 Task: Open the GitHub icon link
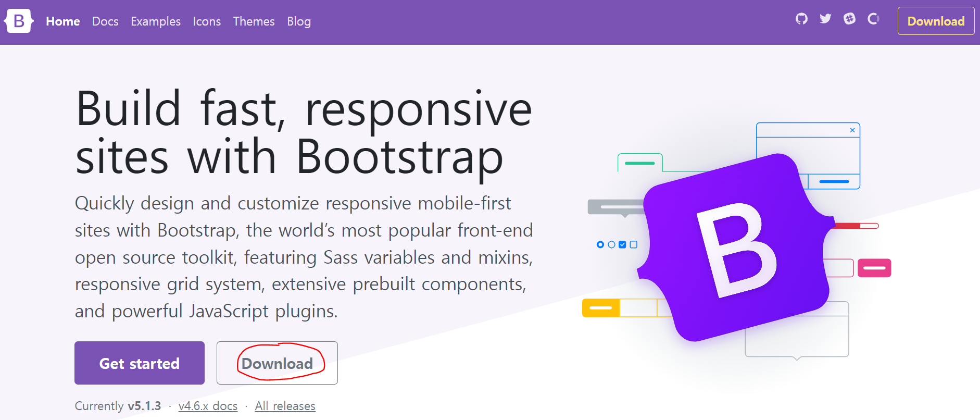coord(801,19)
